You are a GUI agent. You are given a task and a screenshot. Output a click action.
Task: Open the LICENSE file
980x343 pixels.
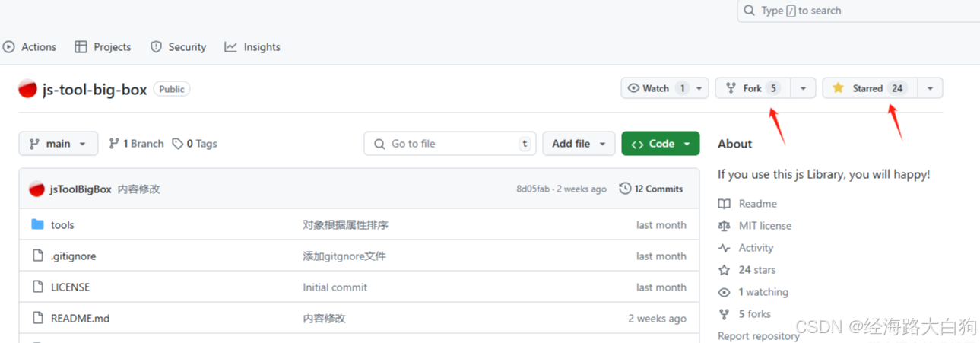(x=70, y=287)
